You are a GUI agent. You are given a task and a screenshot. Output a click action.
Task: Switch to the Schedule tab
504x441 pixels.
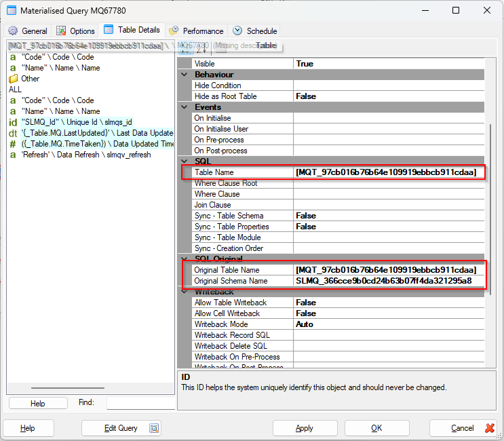(x=255, y=31)
